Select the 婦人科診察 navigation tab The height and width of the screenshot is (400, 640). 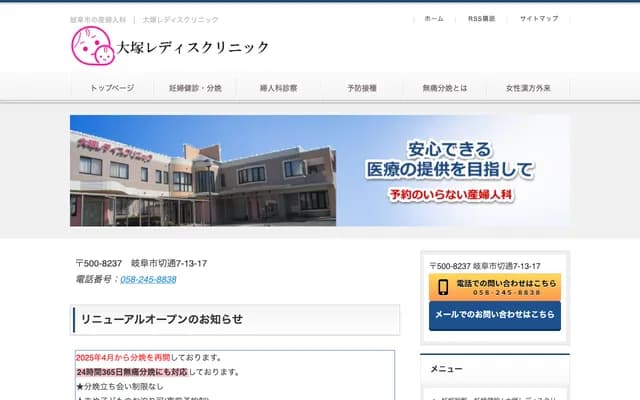click(278, 88)
